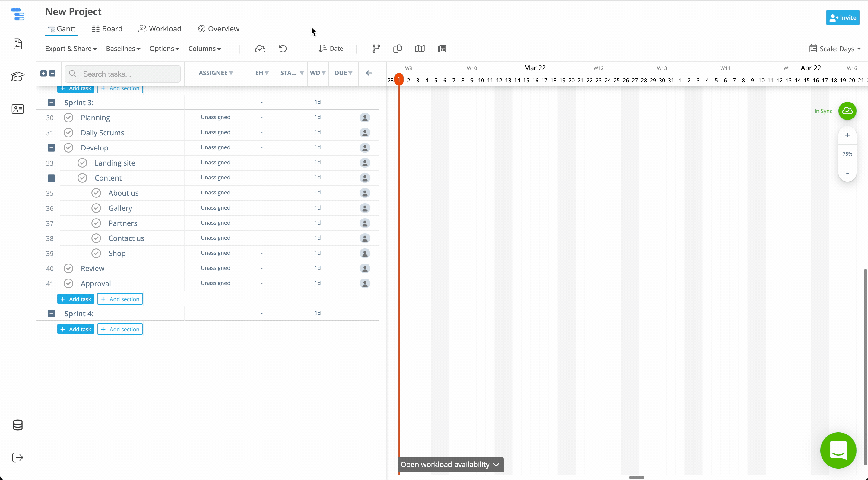Mark the Planning task as complete
This screenshot has width=868, height=480.
(x=68, y=118)
